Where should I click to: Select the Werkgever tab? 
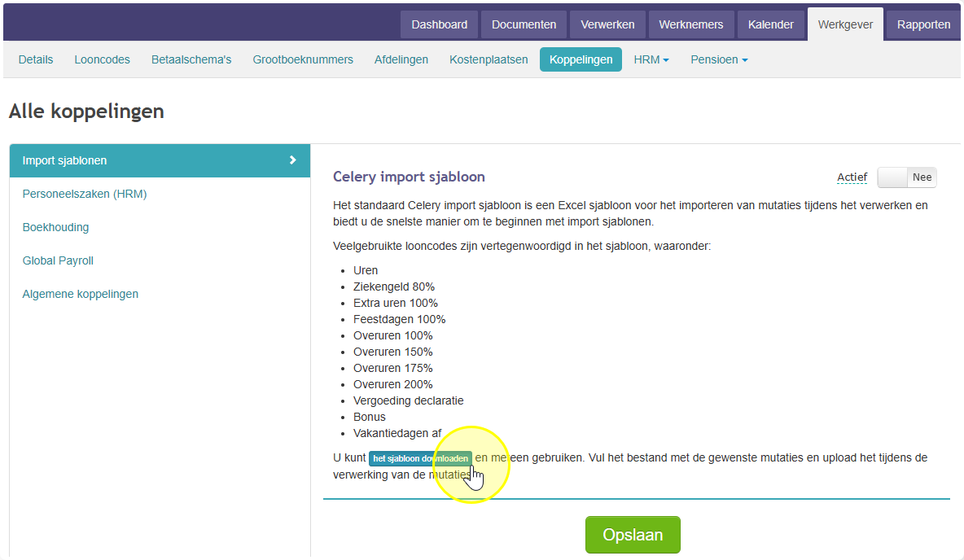tap(845, 25)
